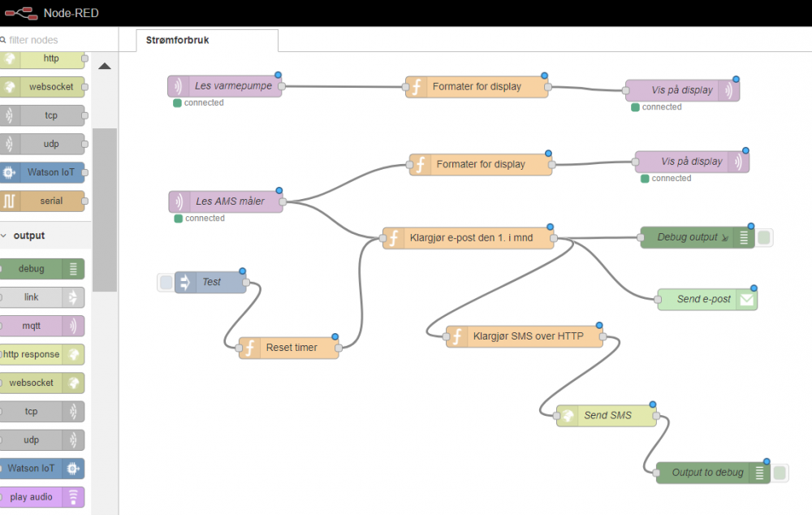The width and height of the screenshot is (812, 515).
Task: Click the icon on the Send SMS node
Action: pyautogui.click(x=567, y=416)
